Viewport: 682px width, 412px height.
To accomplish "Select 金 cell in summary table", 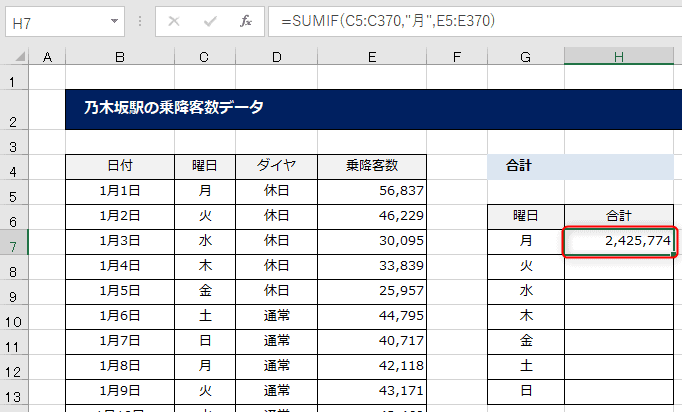I will coord(526,342).
